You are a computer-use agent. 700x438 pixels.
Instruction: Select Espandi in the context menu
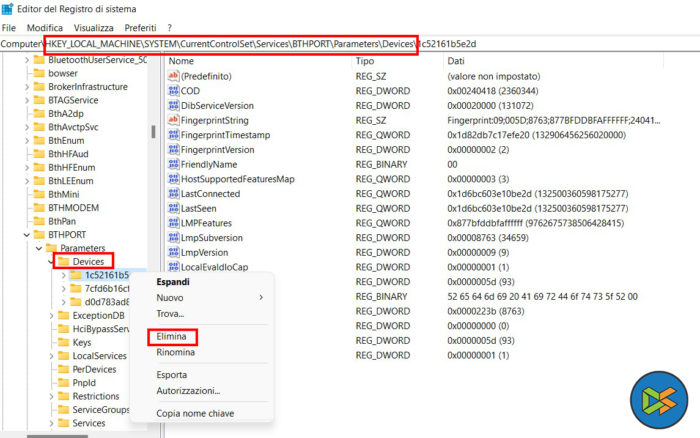click(173, 282)
